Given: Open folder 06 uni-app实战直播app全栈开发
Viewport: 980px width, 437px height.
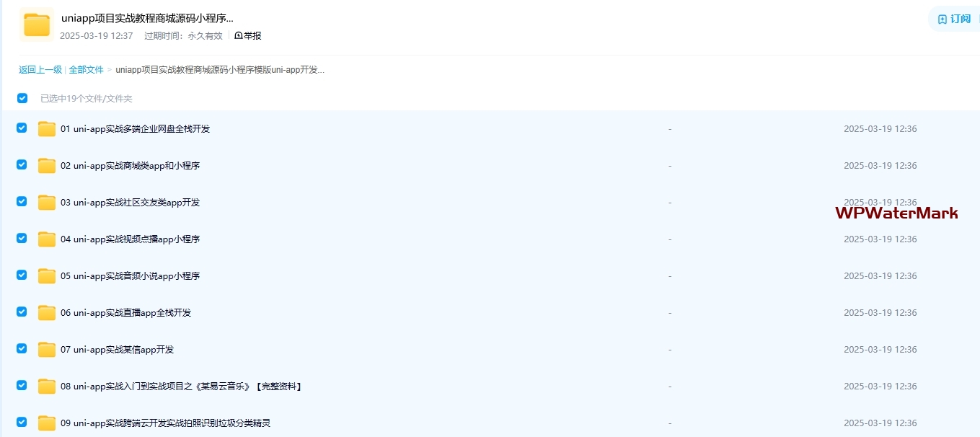Looking at the screenshot, I should click(125, 313).
